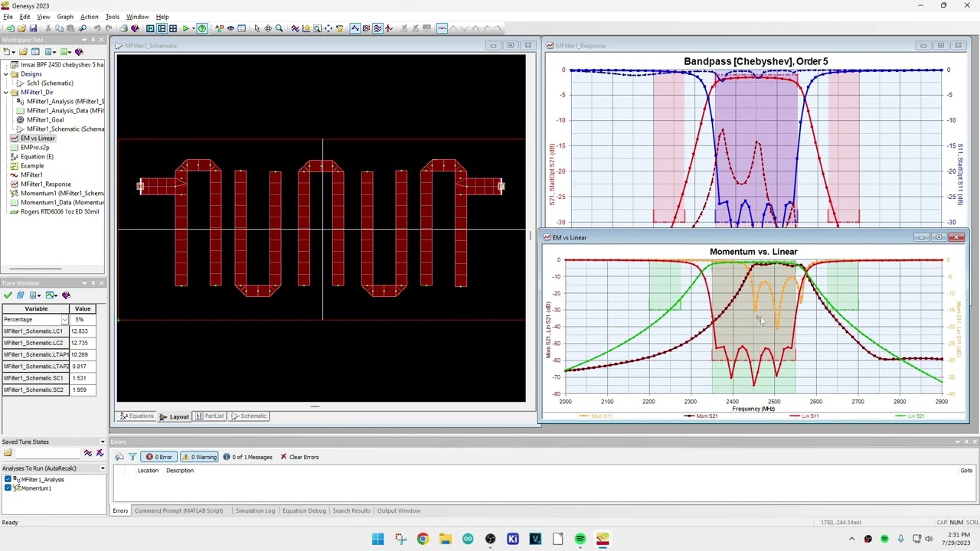Click the Windows Start button
The image size is (980, 551).
pos(377,539)
